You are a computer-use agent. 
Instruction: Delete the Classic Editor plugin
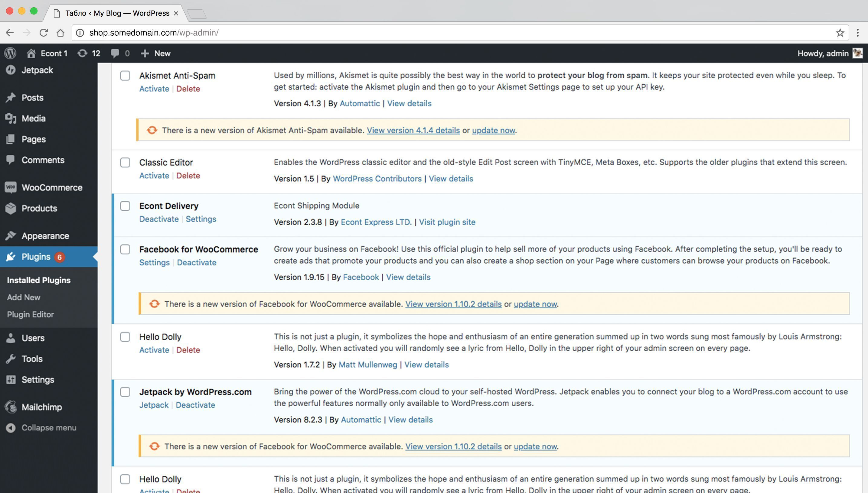click(188, 176)
